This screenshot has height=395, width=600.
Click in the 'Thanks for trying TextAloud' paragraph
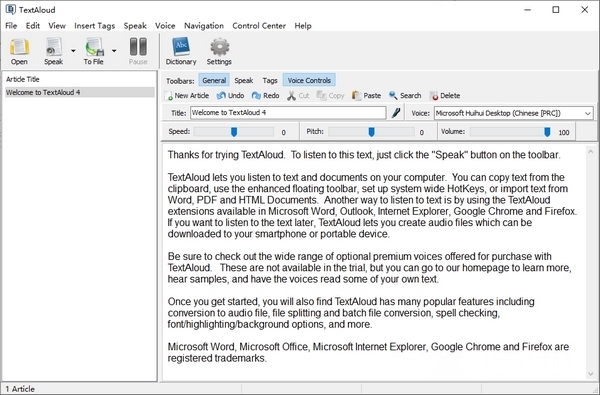364,155
